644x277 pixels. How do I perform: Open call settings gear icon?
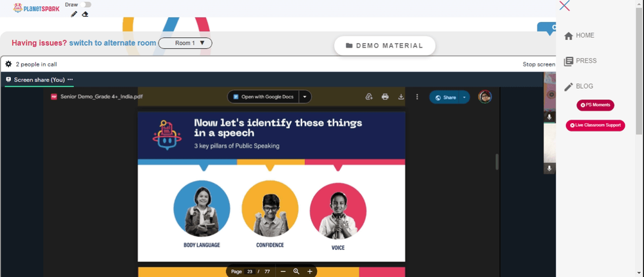8,64
